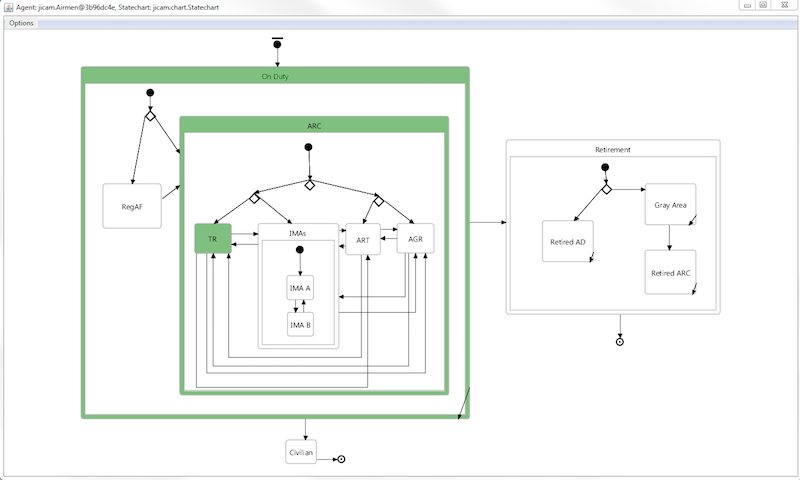800x480 pixels.
Task: Click the Civilian state box
Action: pyautogui.click(x=301, y=453)
